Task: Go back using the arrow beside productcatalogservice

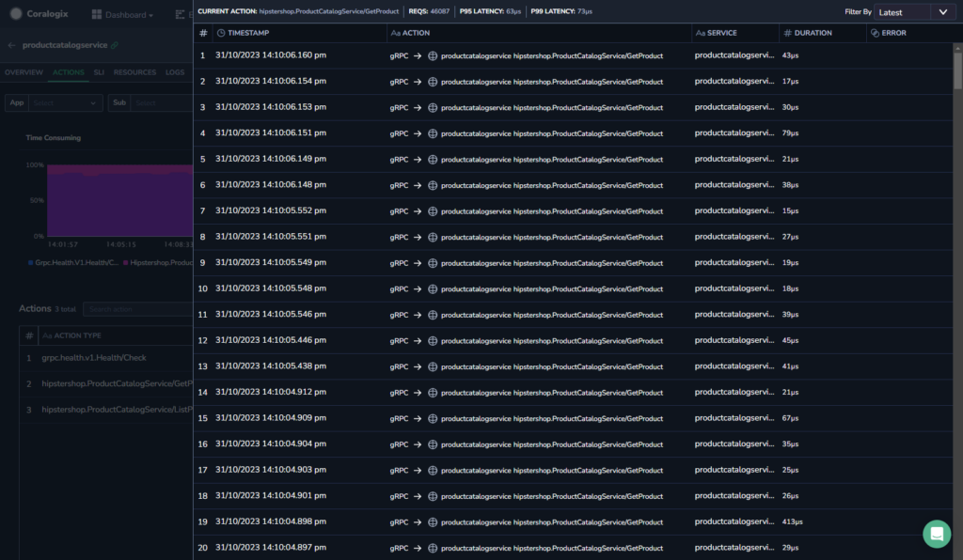Action: [x=11, y=45]
